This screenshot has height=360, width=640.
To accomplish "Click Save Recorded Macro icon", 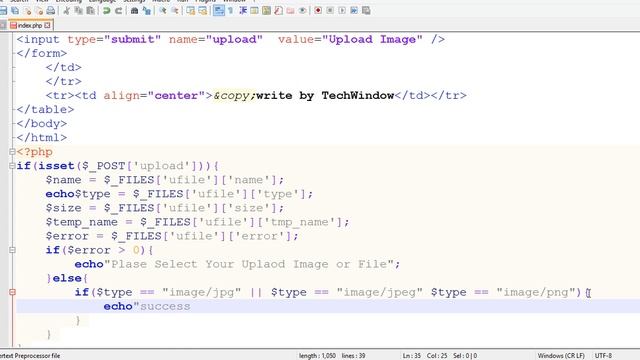I will coord(366,11).
